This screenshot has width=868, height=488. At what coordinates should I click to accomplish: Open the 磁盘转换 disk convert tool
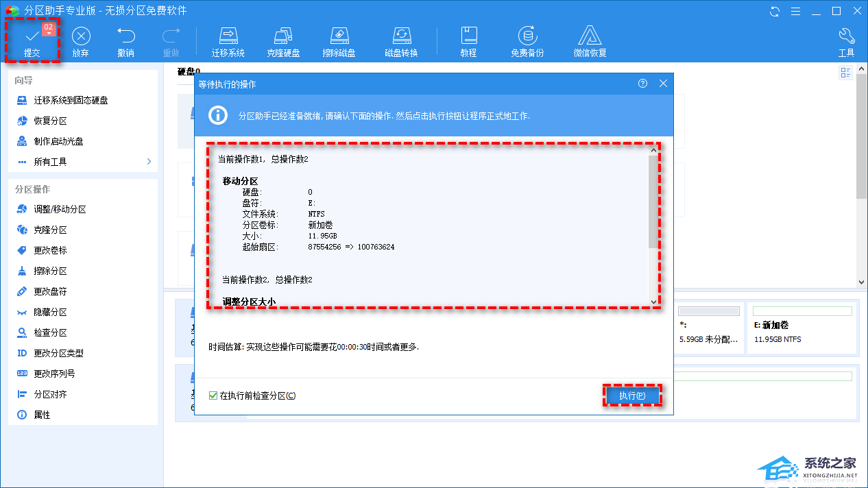(401, 41)
